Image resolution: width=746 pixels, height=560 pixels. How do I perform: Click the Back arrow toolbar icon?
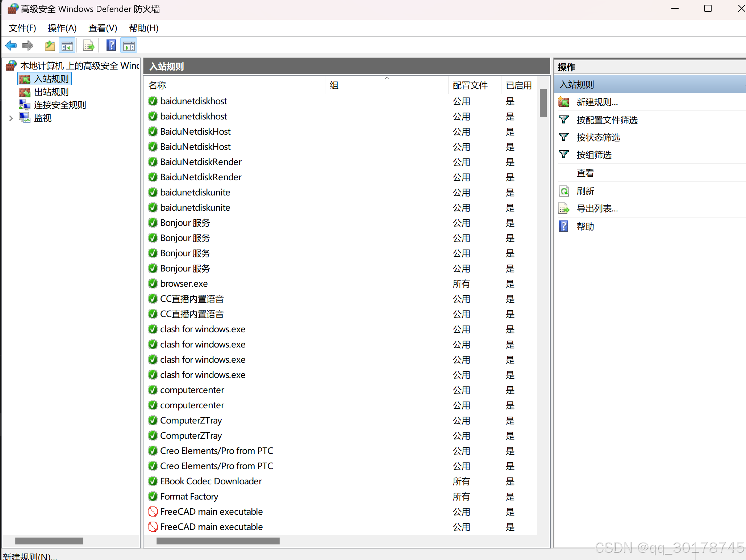tap(11, 46)
